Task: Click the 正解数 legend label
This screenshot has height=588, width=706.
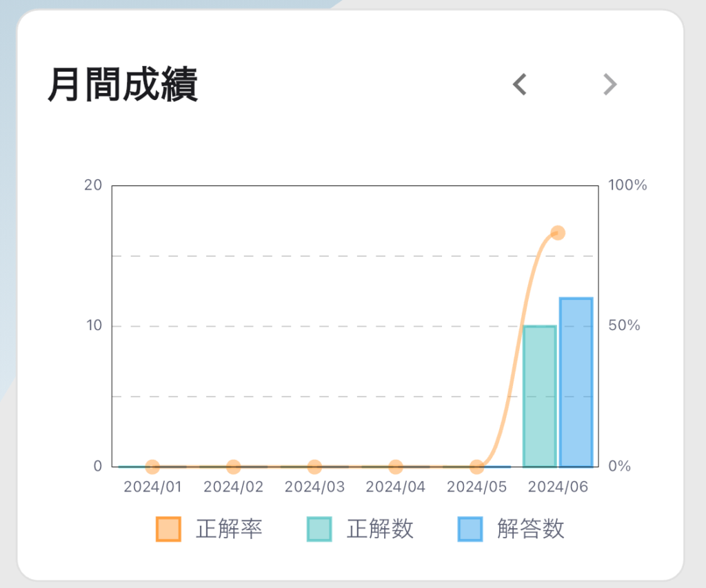Action: click(x=380, y=529)
